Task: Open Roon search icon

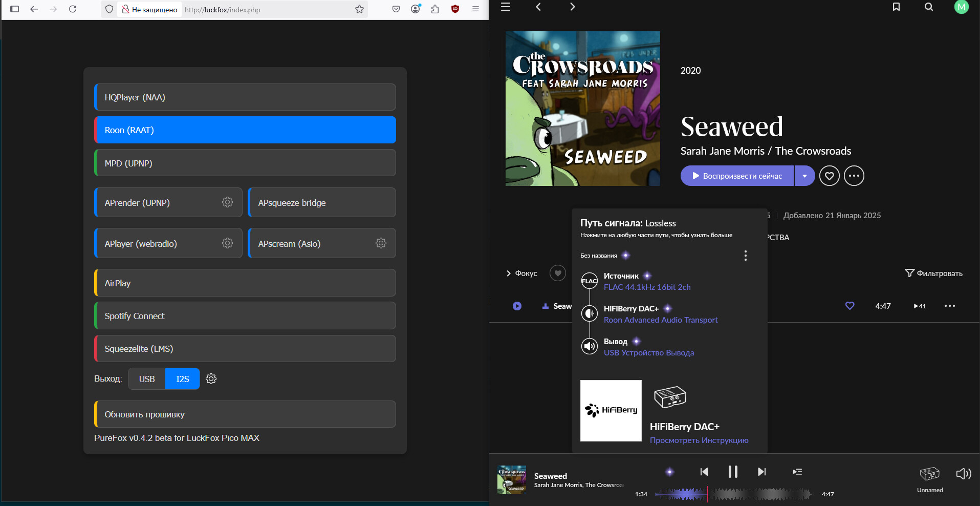Action: (929, 7)
